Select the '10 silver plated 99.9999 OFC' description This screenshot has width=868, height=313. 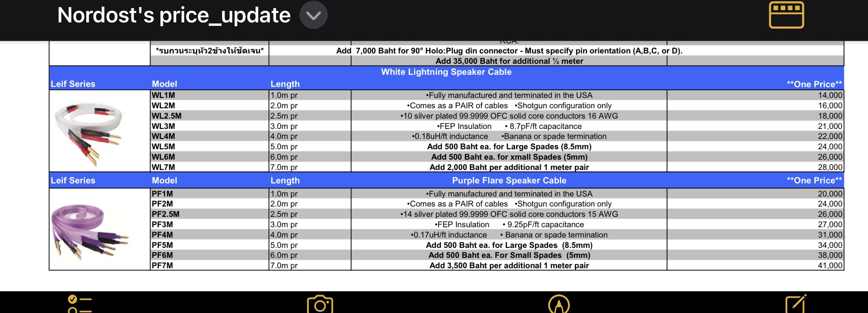click(509, 116)
